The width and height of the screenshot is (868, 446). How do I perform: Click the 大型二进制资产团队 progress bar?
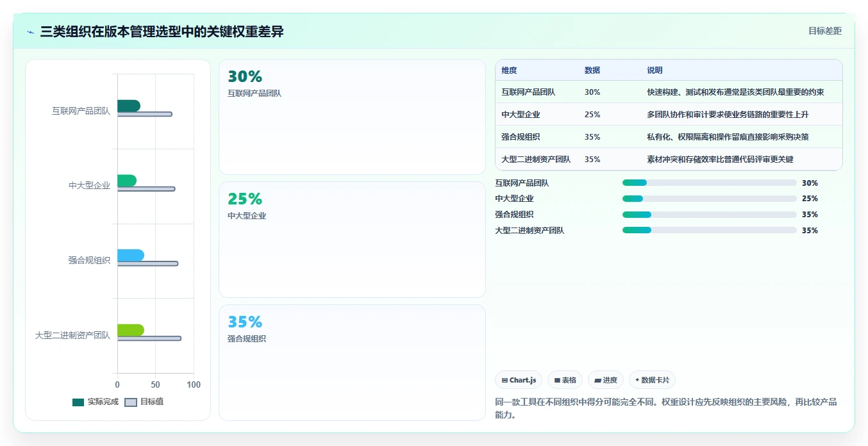coord(710,230)
